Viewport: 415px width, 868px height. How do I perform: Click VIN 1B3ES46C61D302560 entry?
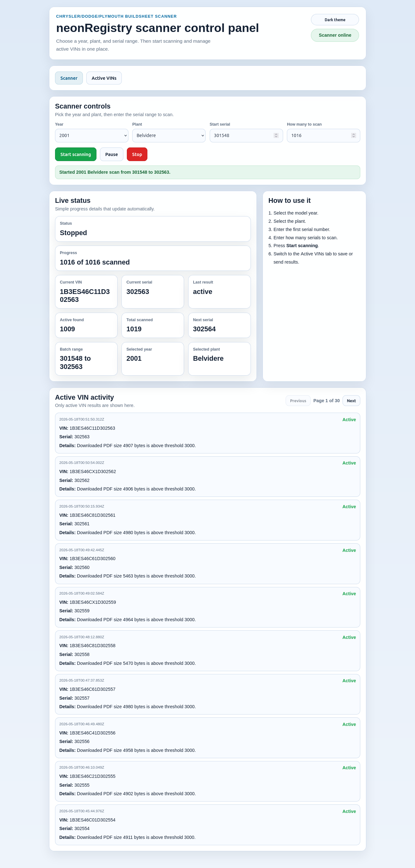(x=87, y=559)
